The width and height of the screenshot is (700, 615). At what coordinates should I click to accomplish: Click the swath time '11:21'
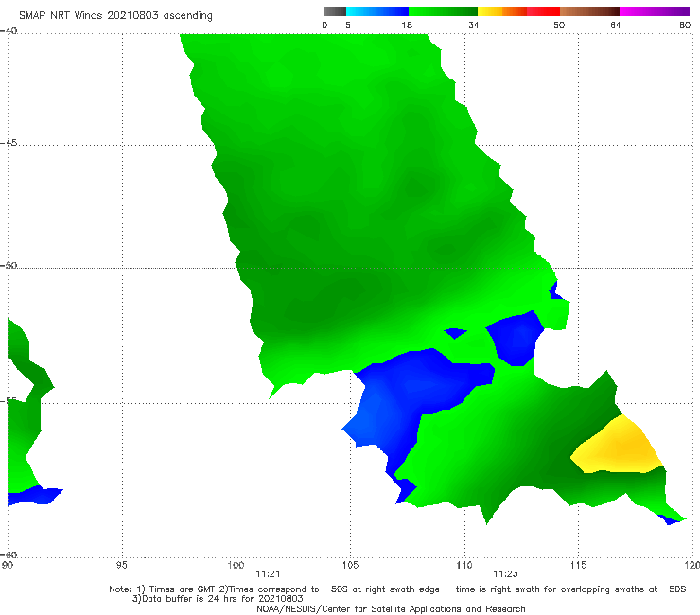tap(268, 574)
